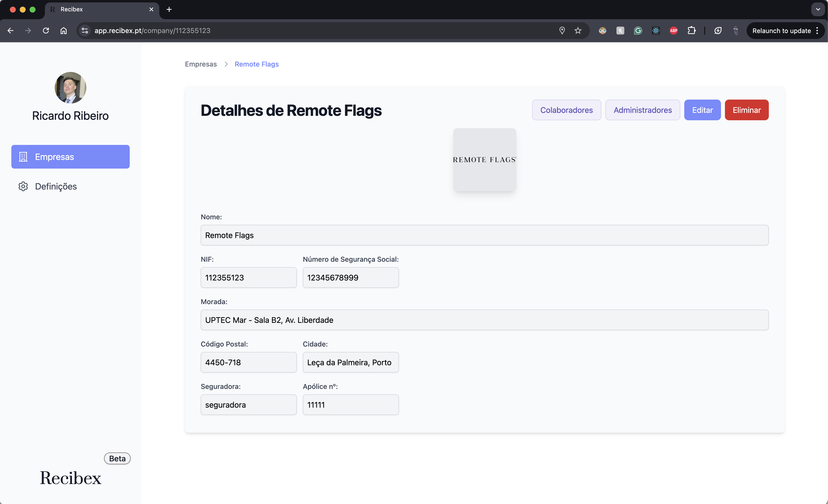Click the Recibex logo in sidebar

[x=71, y=478]
